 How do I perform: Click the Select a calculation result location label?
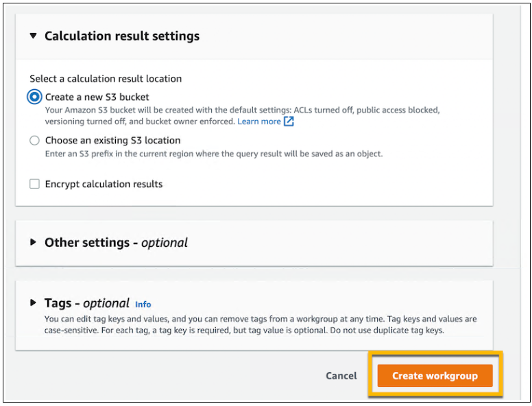(x=106, y=79)
